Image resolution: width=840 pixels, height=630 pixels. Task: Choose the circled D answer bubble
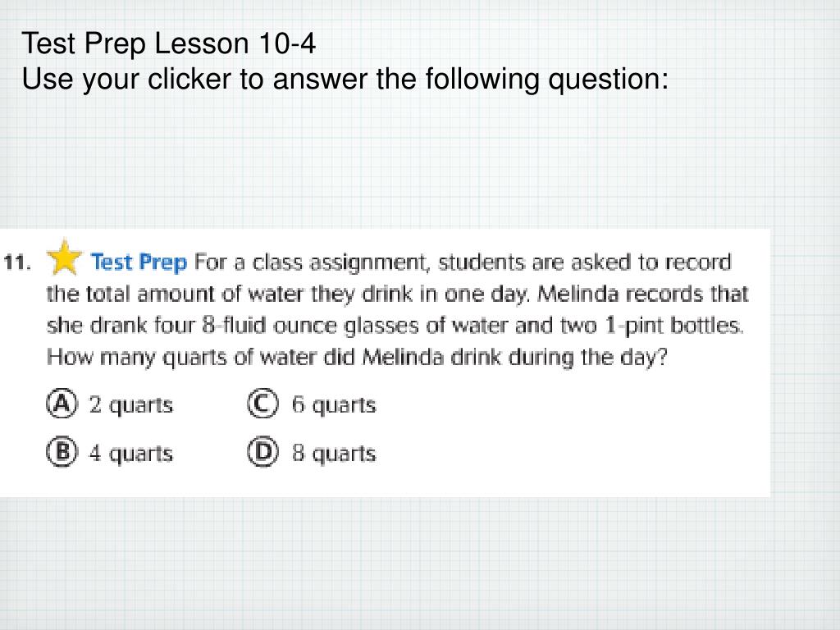pyautogui.click(x=262, y=452)
